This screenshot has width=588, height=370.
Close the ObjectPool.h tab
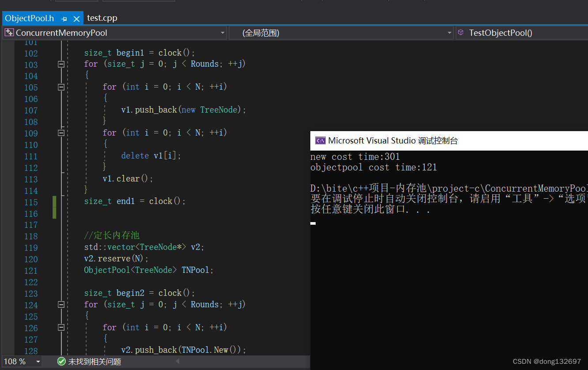(x=76, y=19)
